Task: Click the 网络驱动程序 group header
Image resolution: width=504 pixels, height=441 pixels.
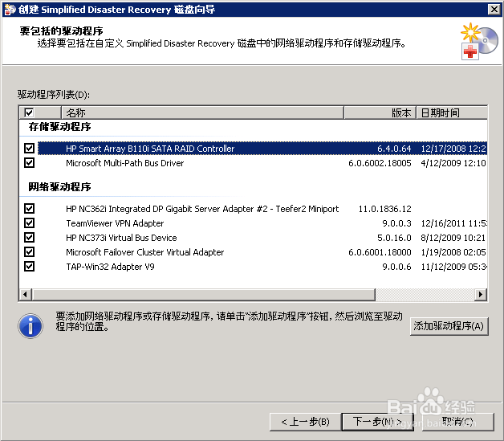Action: point(59,186)
